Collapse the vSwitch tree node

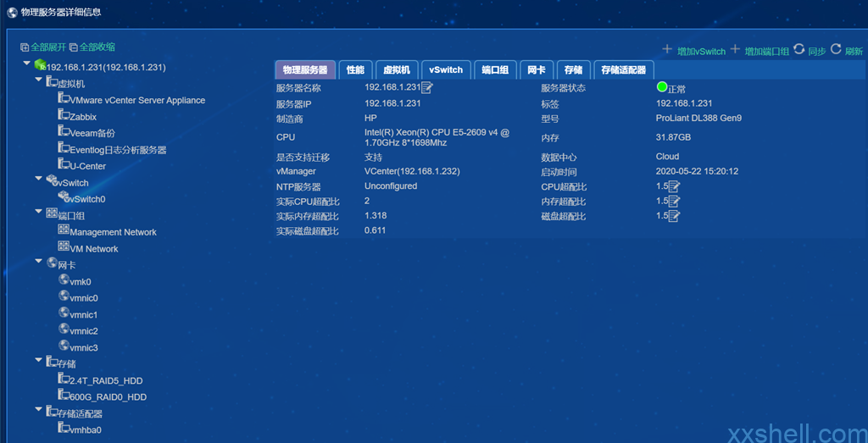39,179
